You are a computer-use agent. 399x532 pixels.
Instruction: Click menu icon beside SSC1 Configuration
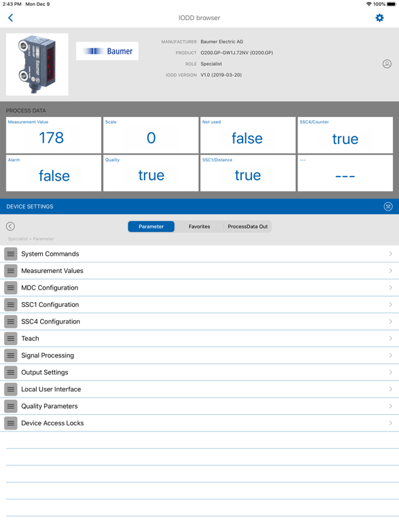pyautogui.click(x=11, y=305)
